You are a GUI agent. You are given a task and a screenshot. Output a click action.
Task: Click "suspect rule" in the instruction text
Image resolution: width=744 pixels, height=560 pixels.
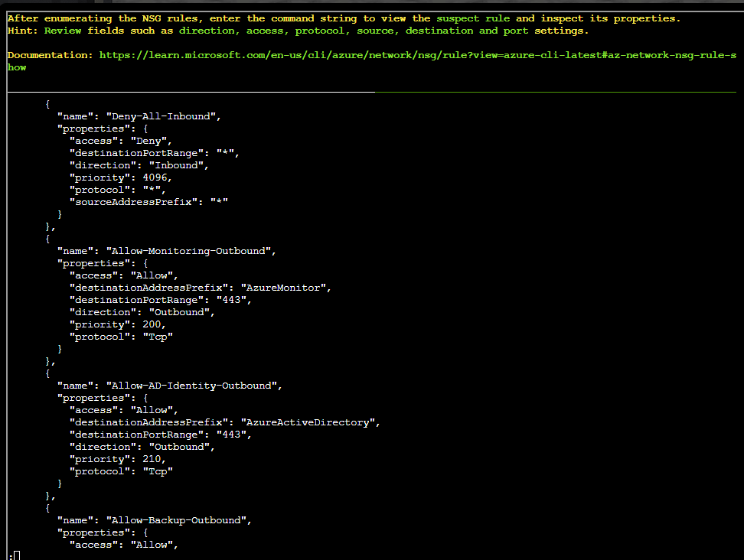pyautogui.click(x=473, y=18)
